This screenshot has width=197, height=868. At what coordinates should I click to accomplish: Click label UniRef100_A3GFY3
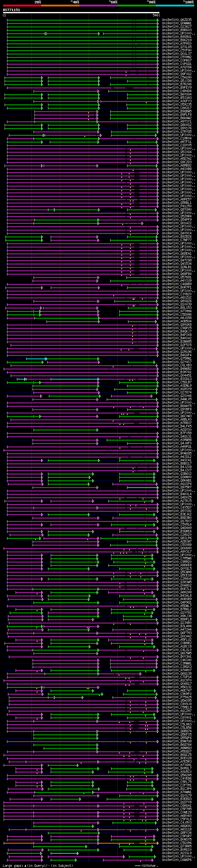coord(177,101)
